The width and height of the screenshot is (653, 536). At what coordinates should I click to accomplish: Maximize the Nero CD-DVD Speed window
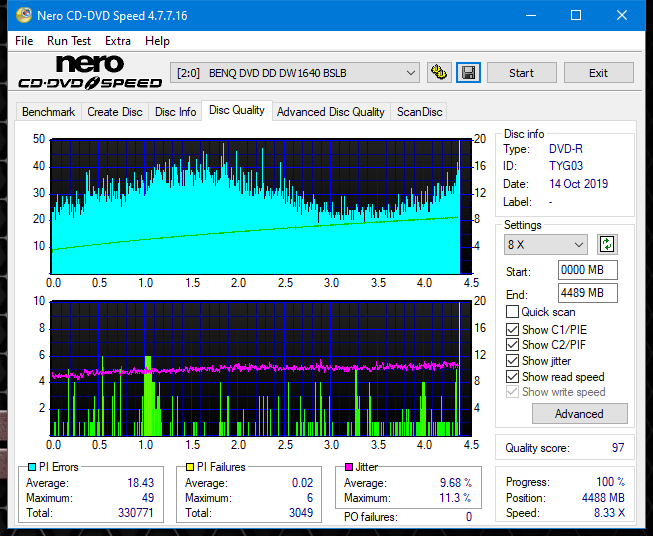[576, 15]
